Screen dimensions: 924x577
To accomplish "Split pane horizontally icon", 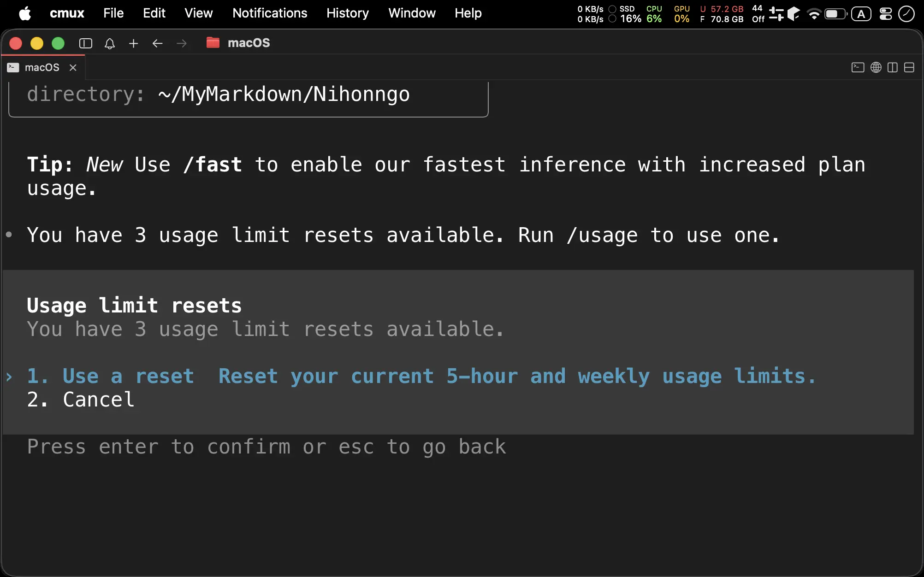I will pos(909,68).
